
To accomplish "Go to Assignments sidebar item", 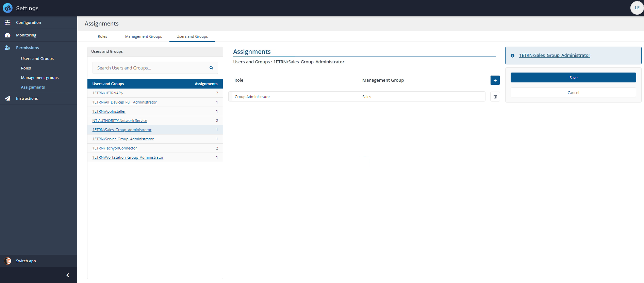I will (33, 87).
